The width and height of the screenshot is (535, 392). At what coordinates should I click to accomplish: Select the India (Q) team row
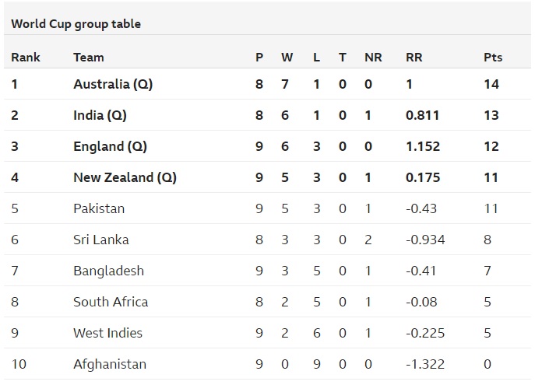pyautogui.click(x=100, y=115)
